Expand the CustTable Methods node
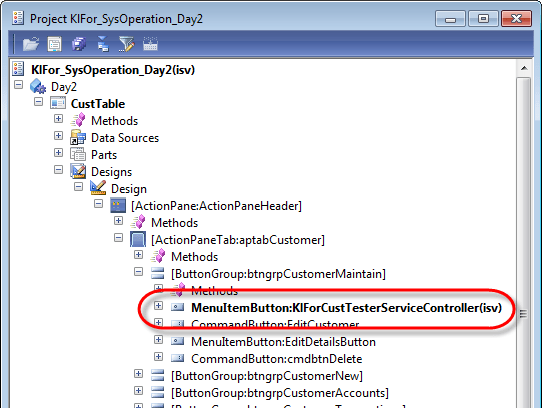542x408 pixels. pyautogui.click(x=58, y=119)
